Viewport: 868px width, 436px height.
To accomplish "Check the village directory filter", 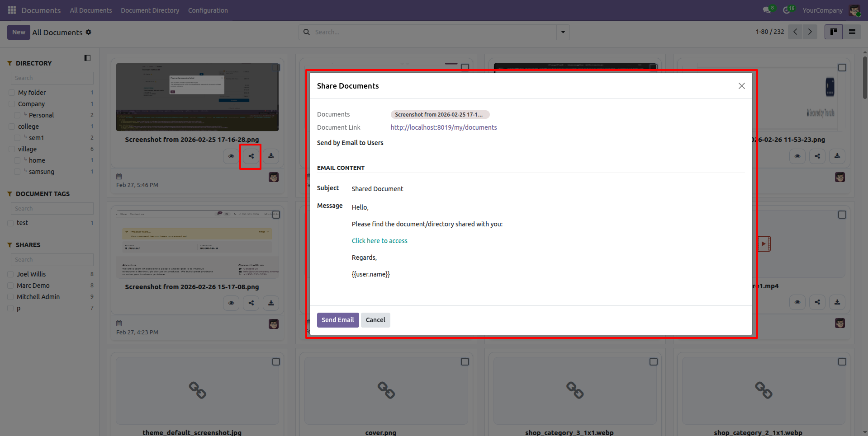I will (x=12, y=149).
